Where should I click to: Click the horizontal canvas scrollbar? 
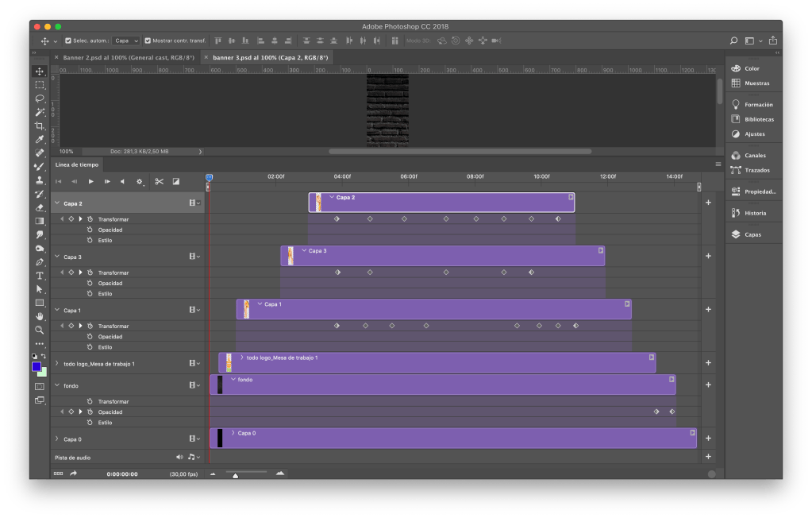pos(460,152)
